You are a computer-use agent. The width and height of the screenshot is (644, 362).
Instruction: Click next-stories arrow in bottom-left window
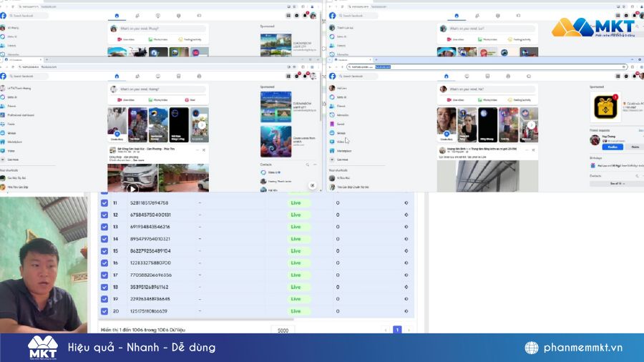pos(203,124)
